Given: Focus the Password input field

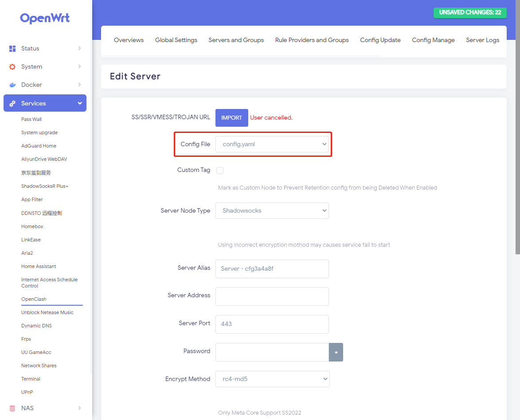Looking at the screenshot, I should [x=272, y=352].
